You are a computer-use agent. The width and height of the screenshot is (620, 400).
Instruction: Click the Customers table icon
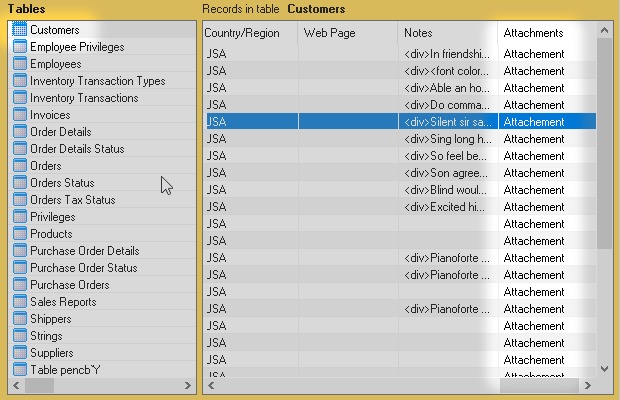(19, 30)
